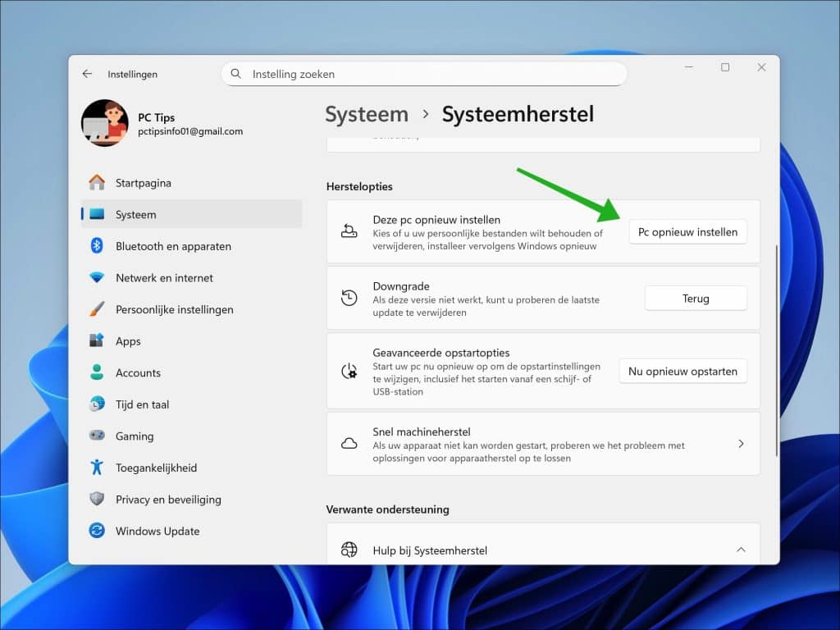Click the Apps icon in sidebar
The height and width of the screenshot is (630, 840).
[97, 340]
